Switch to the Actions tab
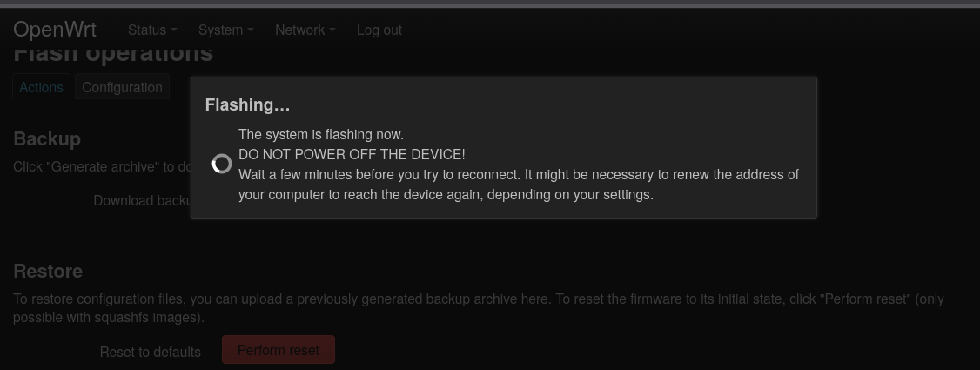 (41, 87)
